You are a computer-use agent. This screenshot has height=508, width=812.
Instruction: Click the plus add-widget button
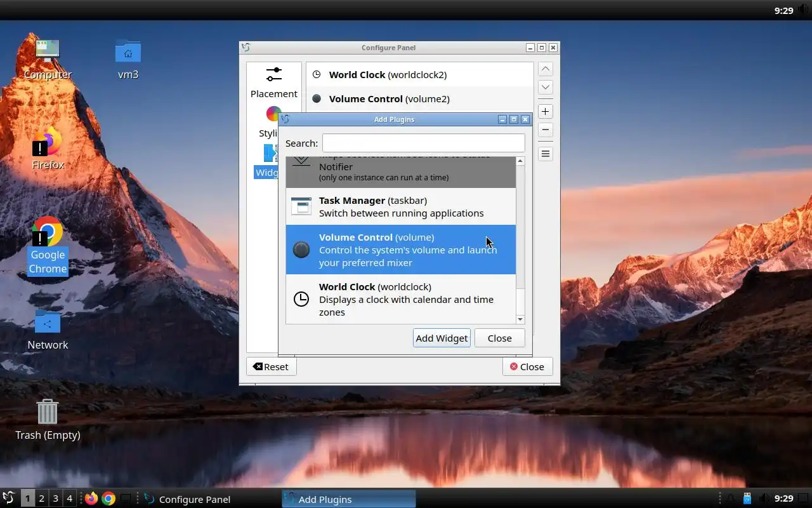(545, 111)
